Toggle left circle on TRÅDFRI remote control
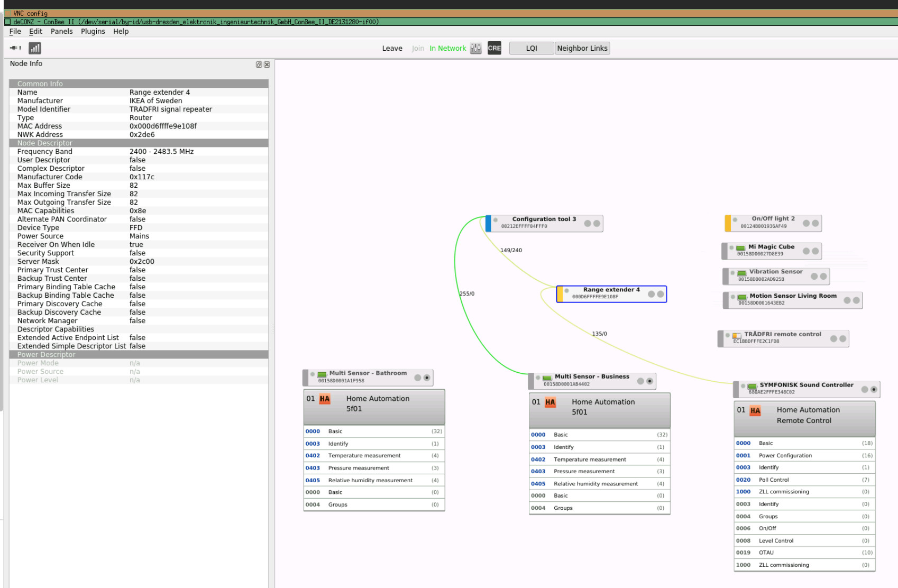 pos(834,338)
